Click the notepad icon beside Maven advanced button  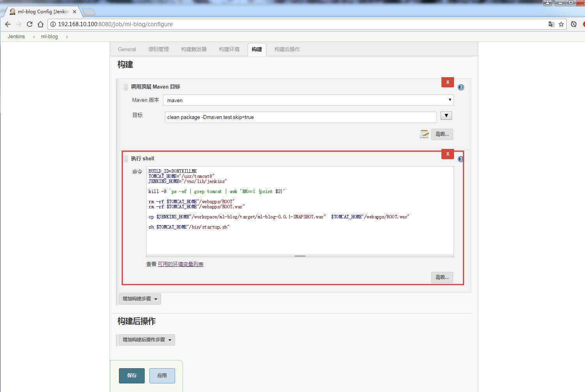tap(424, 134)
